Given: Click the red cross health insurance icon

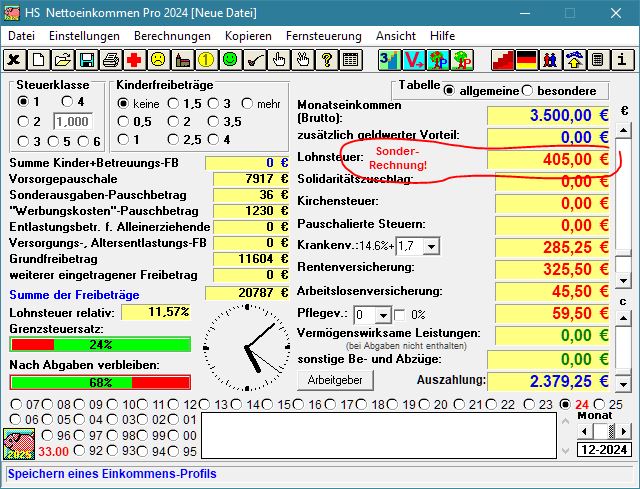Looking at the screenshot, I should (x=134, y=60).
